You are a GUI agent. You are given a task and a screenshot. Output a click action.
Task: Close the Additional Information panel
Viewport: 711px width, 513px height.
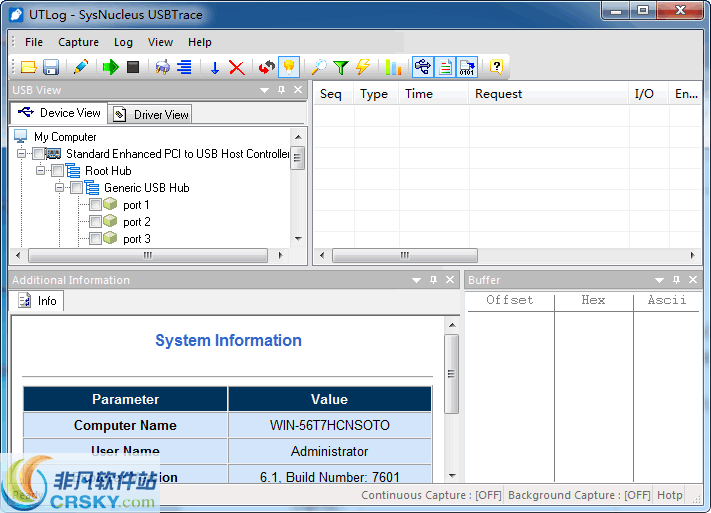click(x=450, y=280)
